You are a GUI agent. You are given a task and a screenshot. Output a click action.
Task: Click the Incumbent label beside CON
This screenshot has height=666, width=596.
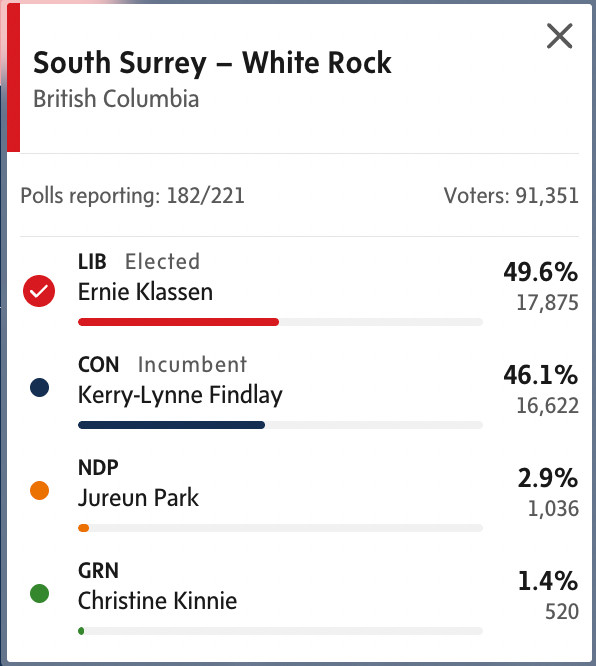192,364
